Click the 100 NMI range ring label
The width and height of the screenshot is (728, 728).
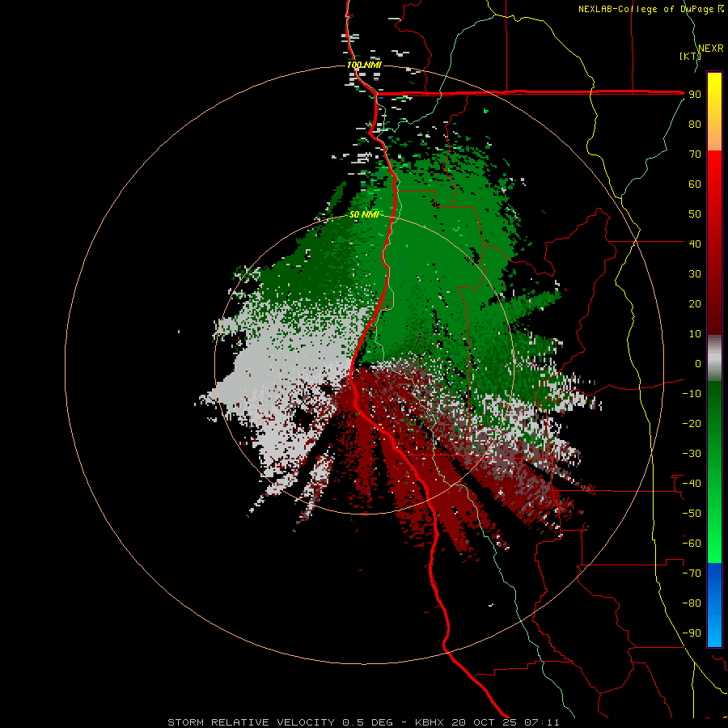(364, 65)
